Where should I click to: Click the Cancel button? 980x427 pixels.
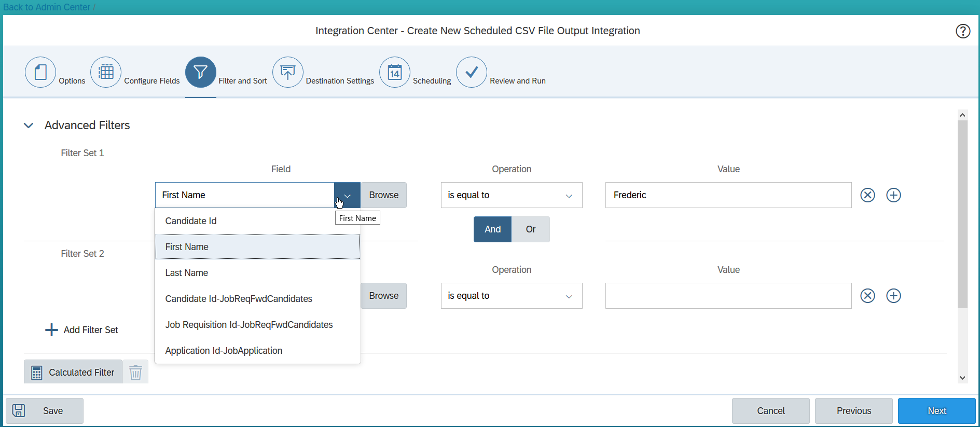point(771,411)
